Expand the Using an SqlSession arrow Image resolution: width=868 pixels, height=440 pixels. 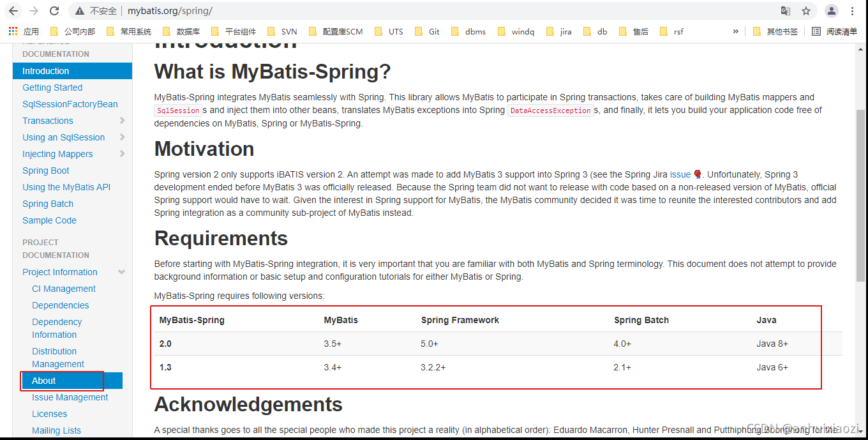point(122,137)
